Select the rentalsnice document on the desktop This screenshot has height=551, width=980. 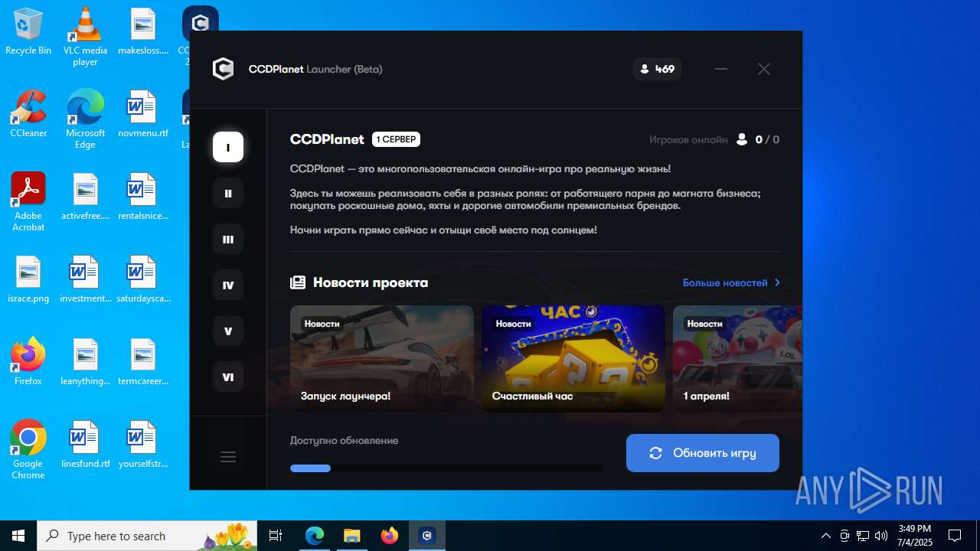pyautogui.click(x=143, y=197)
